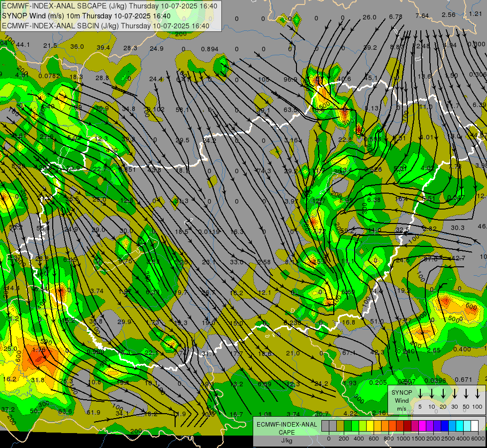Select the sky blue swatch starting at 2500
Image resolution: width=487 pixels, height=448 pixels.
[x=452, y=426]
